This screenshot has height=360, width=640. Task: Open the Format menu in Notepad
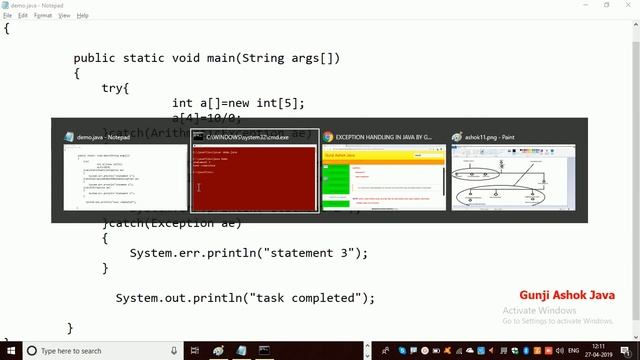[43, 16]
